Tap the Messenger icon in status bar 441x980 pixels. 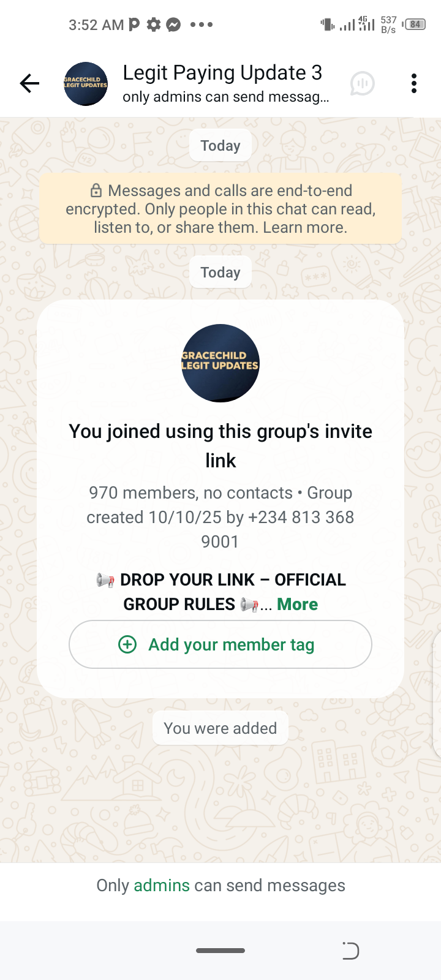(x=173, y=24)
